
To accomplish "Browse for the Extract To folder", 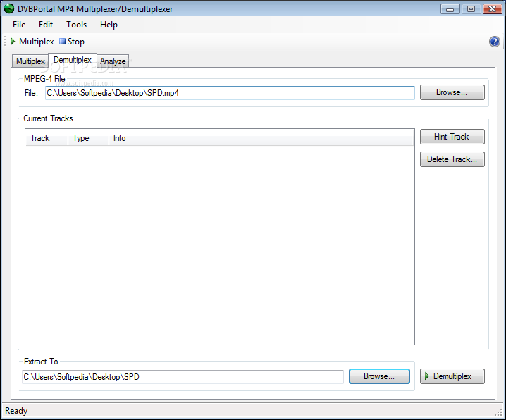I will point(379,376).
